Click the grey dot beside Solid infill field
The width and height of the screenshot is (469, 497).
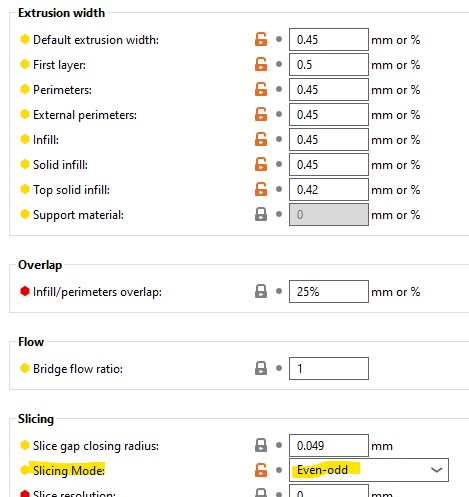point(279,164)
